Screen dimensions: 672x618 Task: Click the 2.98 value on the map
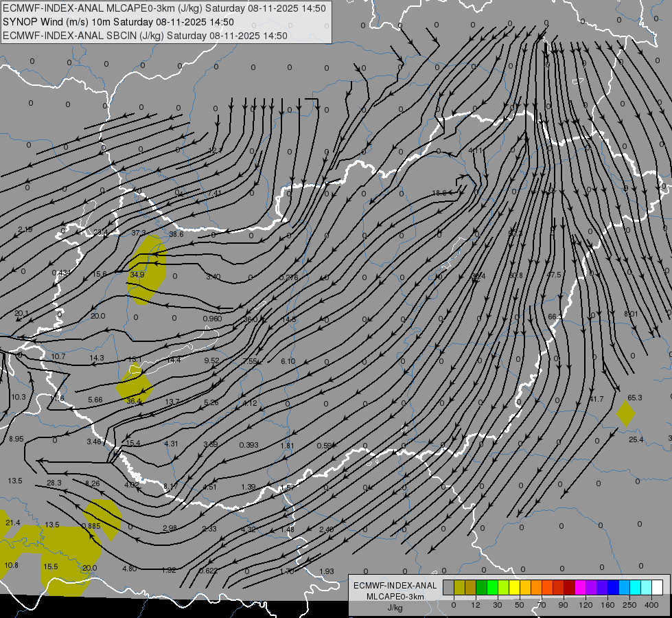coord(170,528)
